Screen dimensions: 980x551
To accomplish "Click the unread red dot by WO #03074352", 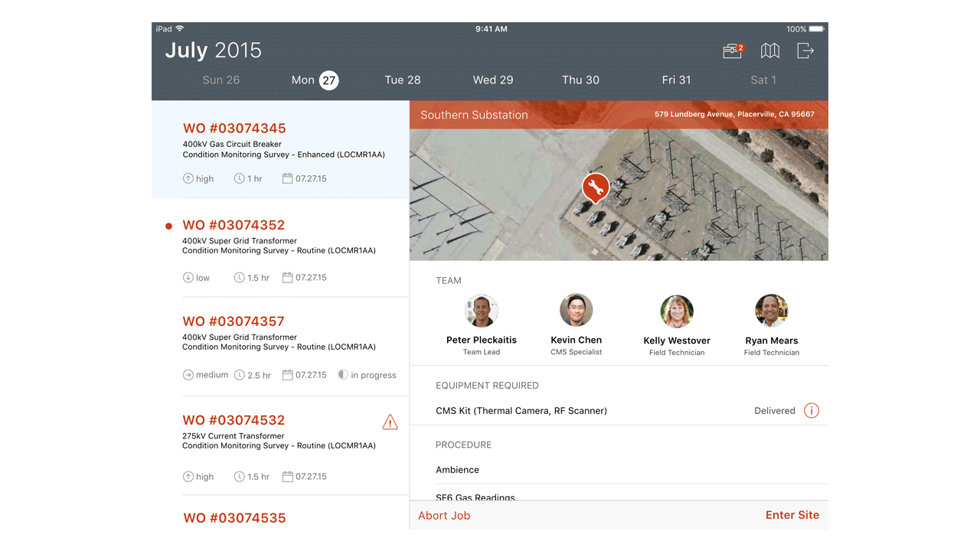I will [x=168, y=226].
